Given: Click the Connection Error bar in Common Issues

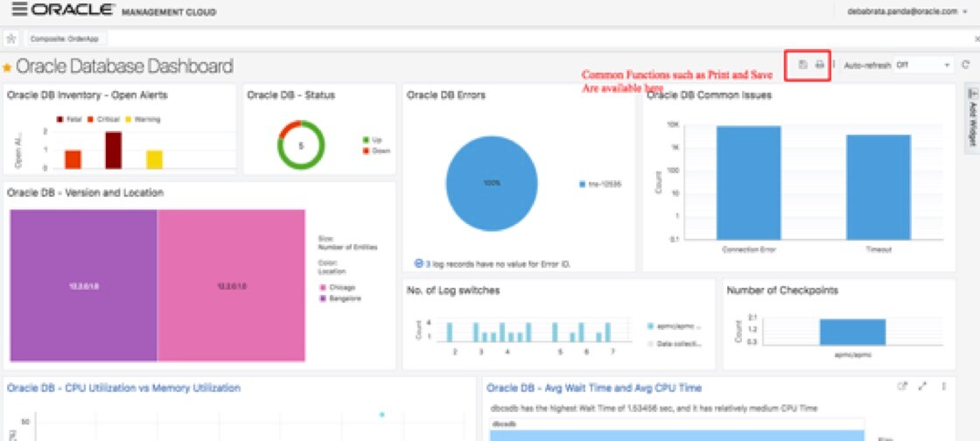Looking at the screenshot, I should [x=748, y=182].
